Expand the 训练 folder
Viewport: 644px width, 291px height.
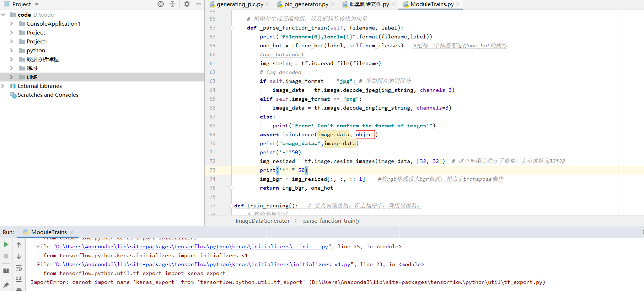pyautogui.click(x=11, y=77)
